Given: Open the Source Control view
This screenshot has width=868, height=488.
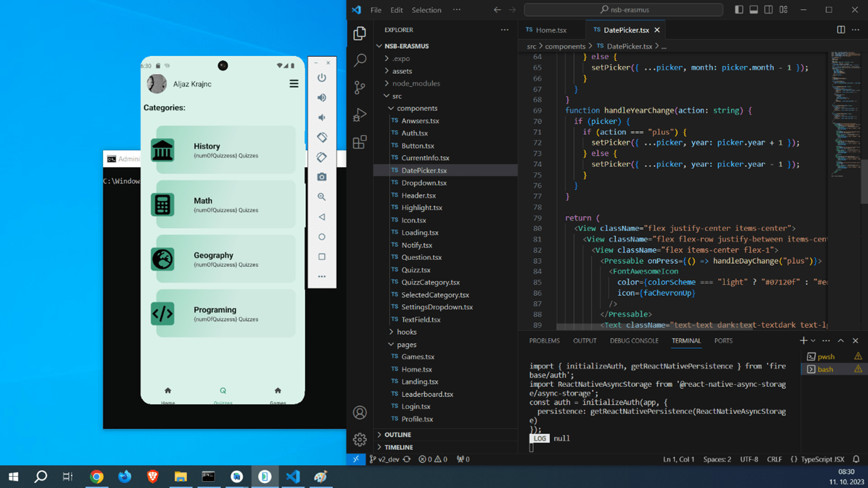Looking at the screenshot, I should [360, 87].
